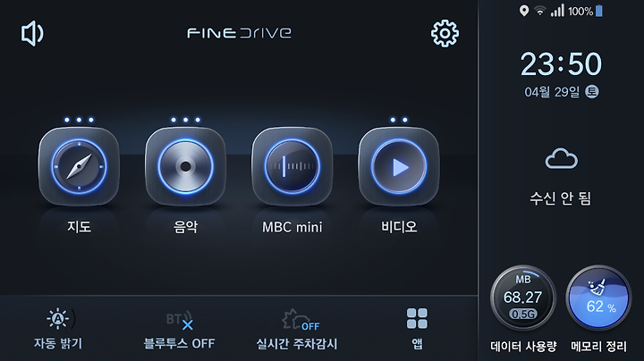
Task: Open the 비디오 video play icon
Action: point(399,166)
